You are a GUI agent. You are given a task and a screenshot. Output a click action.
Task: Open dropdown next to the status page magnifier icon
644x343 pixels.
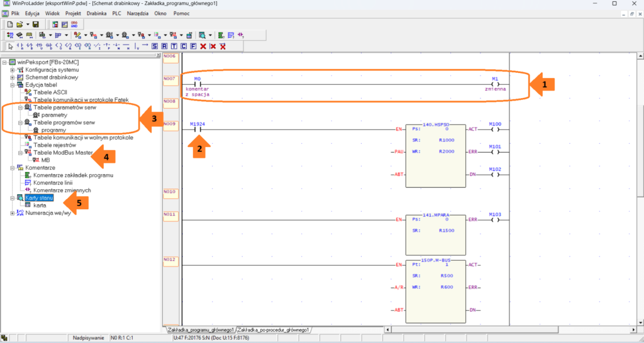(x=210, y=35)
